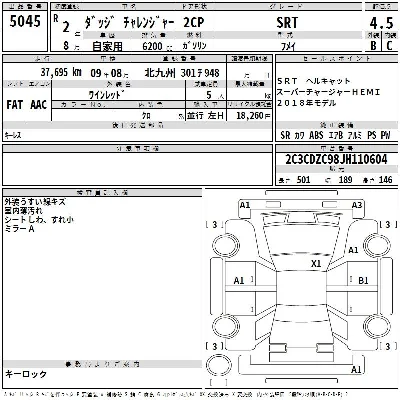Select the interior grade C
400x400 pixels.
(x=389, y=46)
